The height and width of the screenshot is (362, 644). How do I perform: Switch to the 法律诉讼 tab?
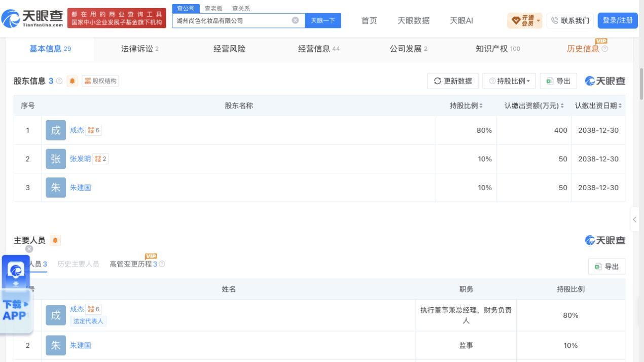click(139, 49)
